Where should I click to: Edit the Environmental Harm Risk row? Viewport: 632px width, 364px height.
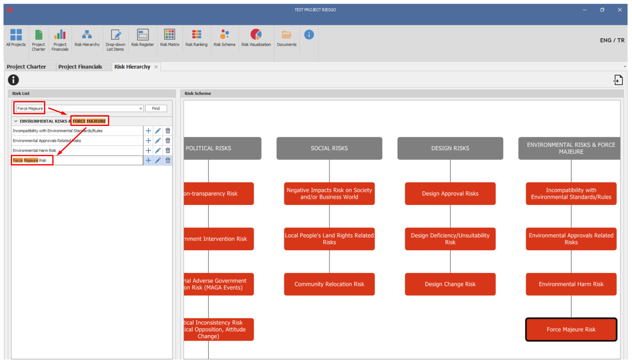[x=158, y=151]
